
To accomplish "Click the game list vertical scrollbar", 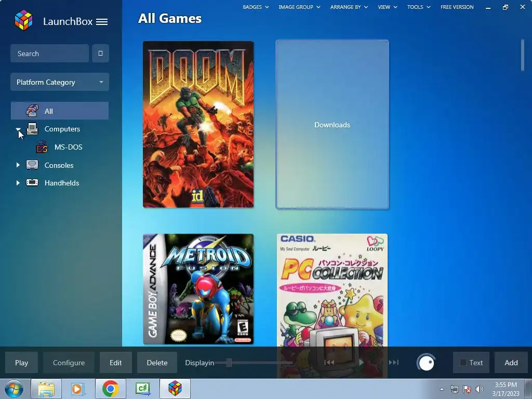I will point(523,55).
